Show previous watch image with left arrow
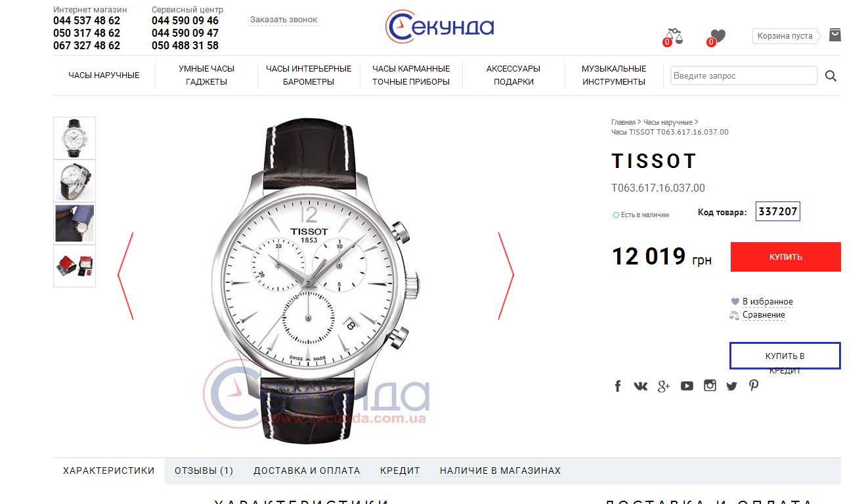This screenshot has height=504, width=864. [x=125, y=276]
